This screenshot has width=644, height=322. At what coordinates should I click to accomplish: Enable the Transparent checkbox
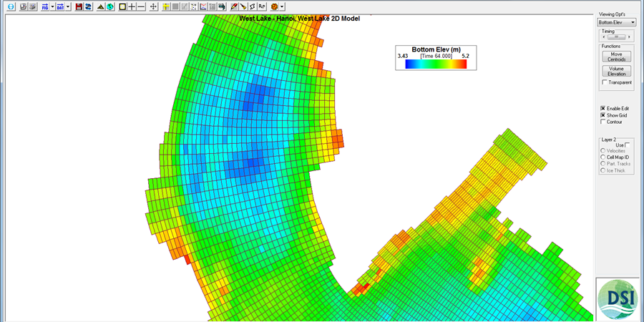coord(605,82)
